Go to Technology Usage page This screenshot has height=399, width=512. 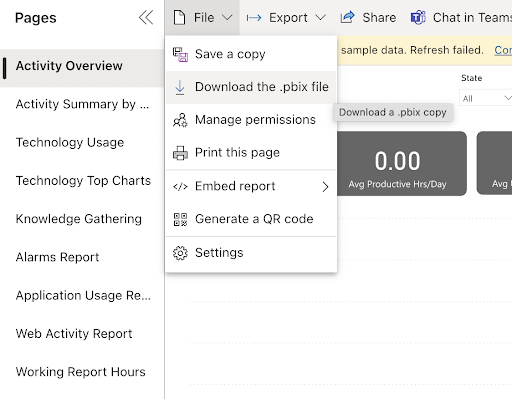click(x=82, y=143)
